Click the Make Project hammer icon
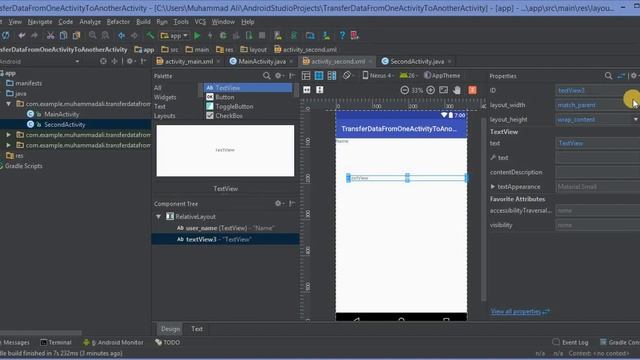Screen dimensions: 640x360 coord(150,36)
